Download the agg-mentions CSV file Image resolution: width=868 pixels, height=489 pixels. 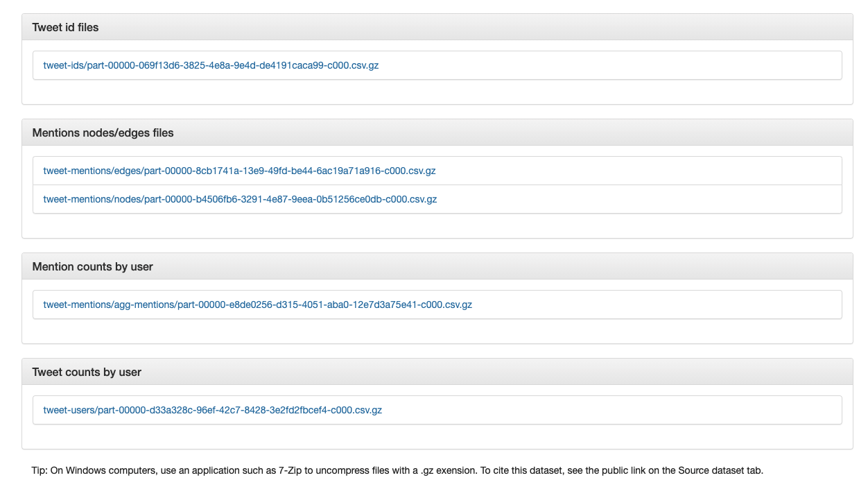[x=258, y=304]
